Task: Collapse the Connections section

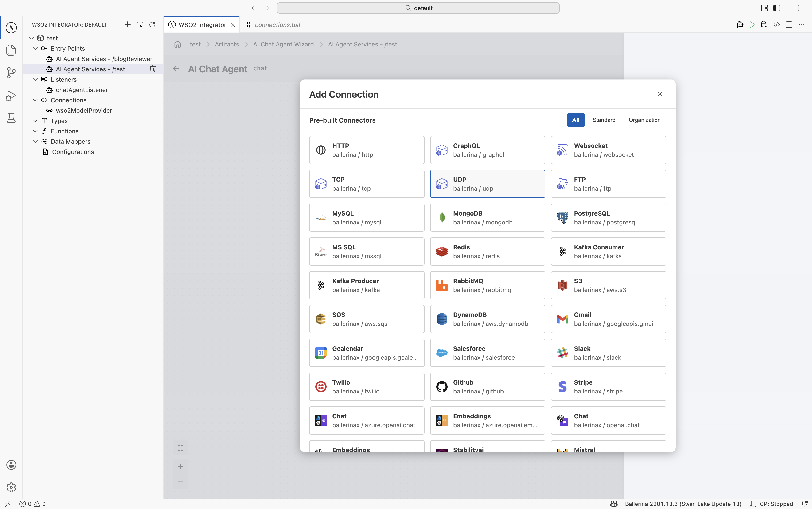Action: 35,100
